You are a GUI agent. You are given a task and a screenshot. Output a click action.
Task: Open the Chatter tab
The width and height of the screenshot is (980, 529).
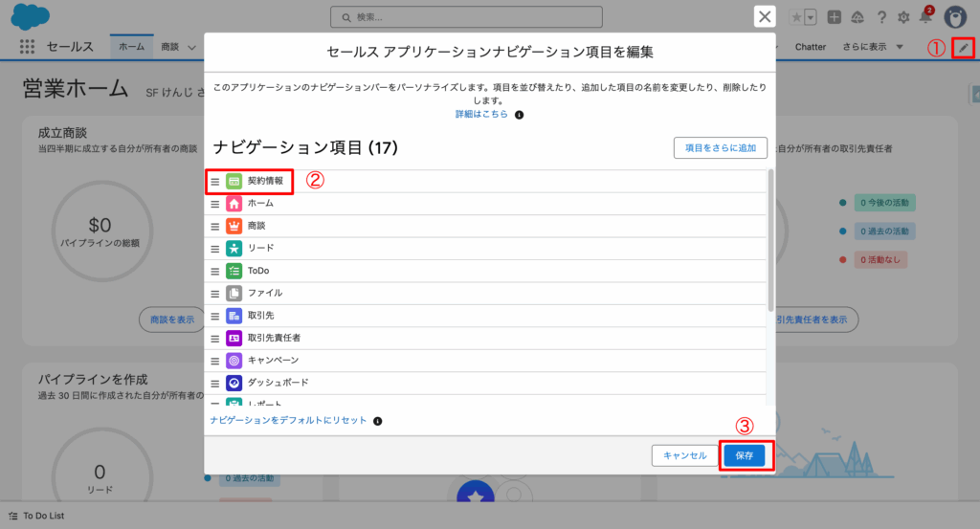[x=811, y=47]
